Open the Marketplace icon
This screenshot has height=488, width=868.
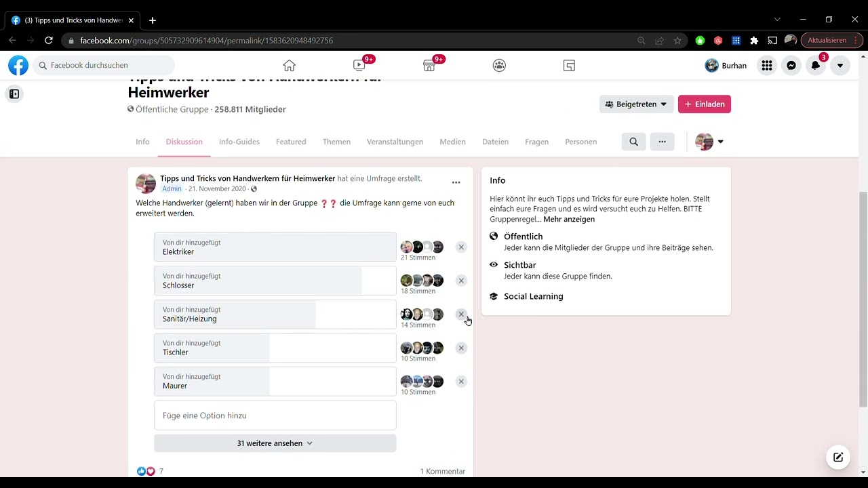[429, 65]
